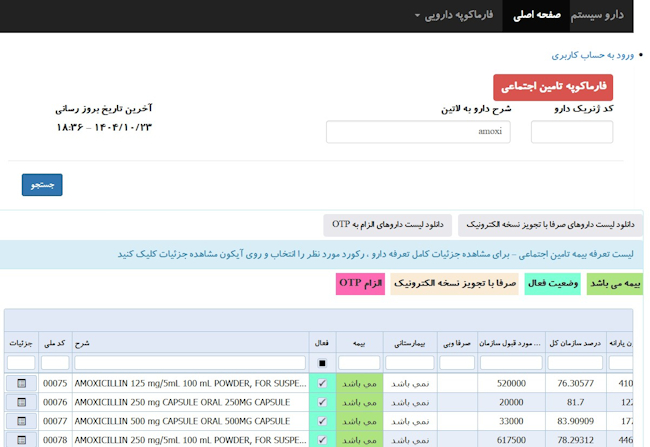This screenshot has width=650, height=447.
Task: Toggle the active checkbox for row 00077
Action: click(321, 421)
